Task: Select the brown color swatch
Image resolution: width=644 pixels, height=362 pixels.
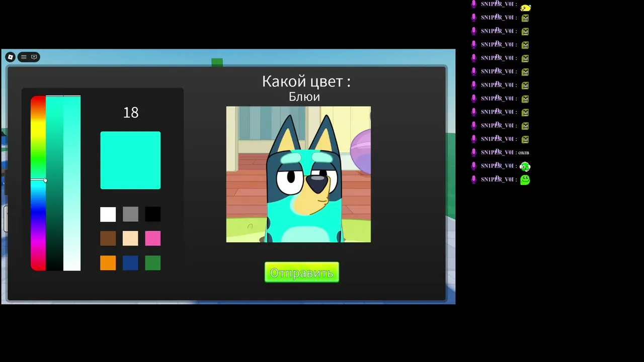Action: click(108, 238)
